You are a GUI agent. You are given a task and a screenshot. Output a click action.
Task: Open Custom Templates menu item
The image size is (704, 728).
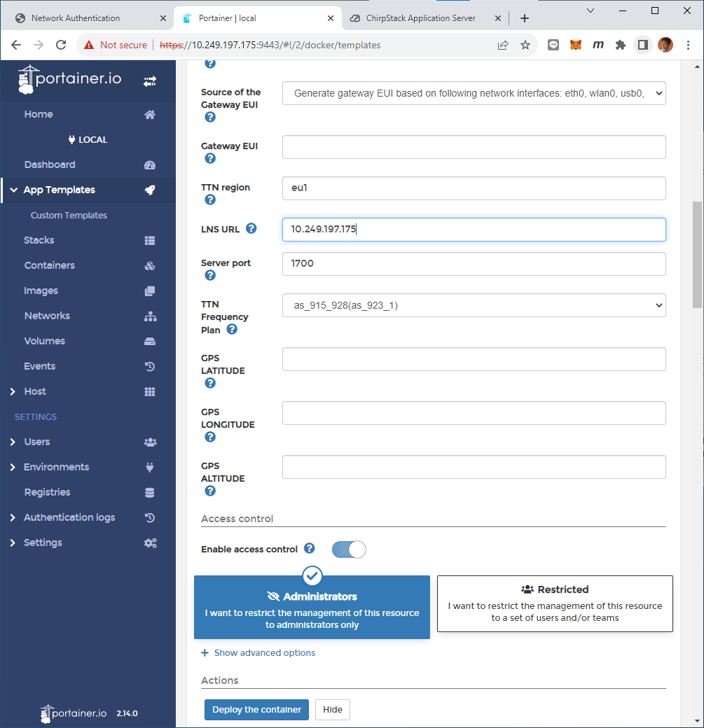(69, 216)
